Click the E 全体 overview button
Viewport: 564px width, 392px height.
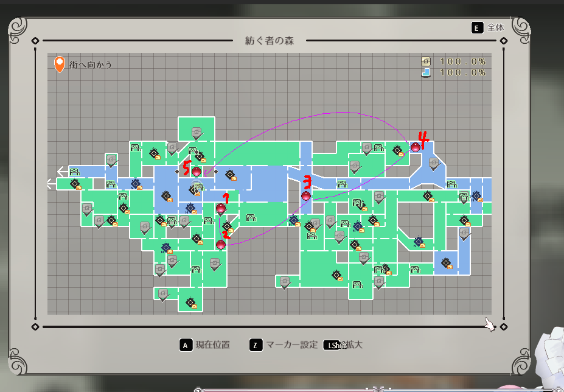click(x=488, y=28)
